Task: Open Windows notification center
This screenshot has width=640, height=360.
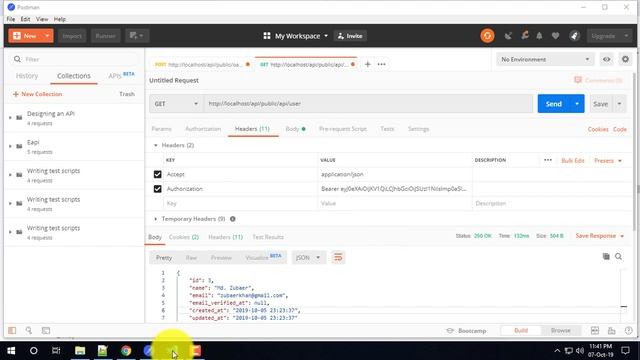Action: pyautogui.click(x=625, y=351)
